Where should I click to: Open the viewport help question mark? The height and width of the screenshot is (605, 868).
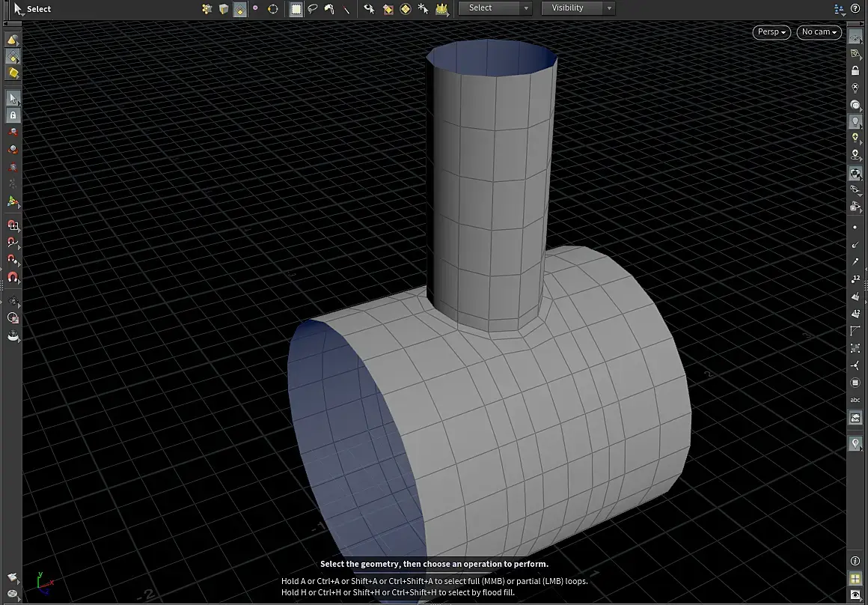pyautogui.click(x=855, y=8)
